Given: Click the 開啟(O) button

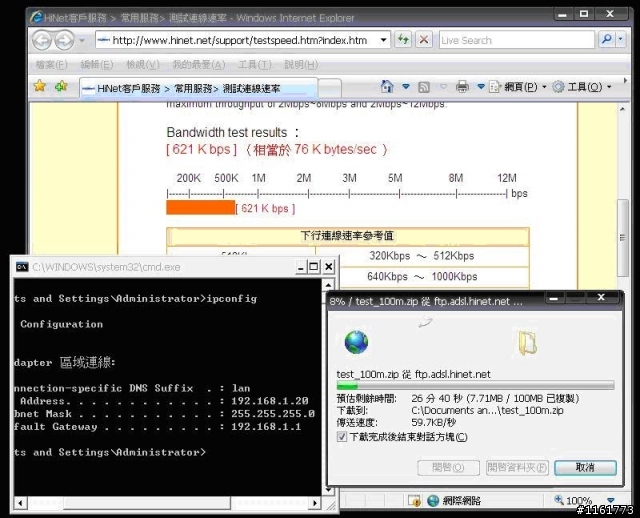Looking at the screenshot, I should tap(448, 467).
